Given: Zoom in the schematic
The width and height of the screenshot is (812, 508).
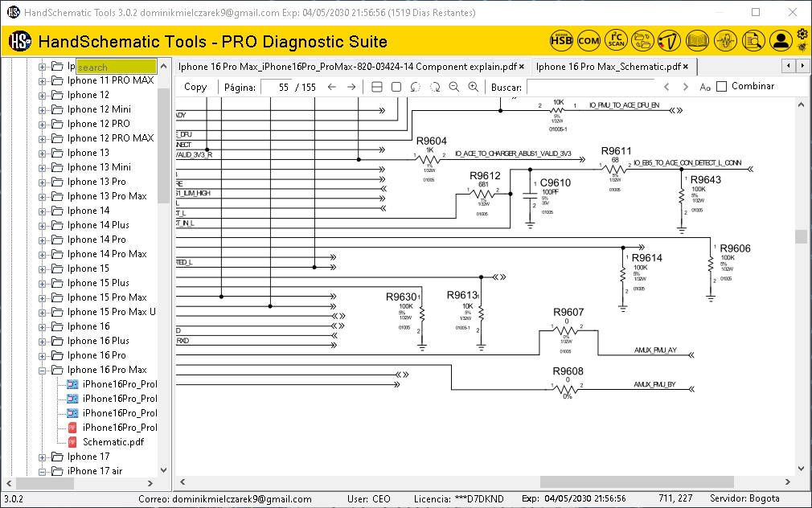Looking at the screenshot, I should [x=474, y=87].
